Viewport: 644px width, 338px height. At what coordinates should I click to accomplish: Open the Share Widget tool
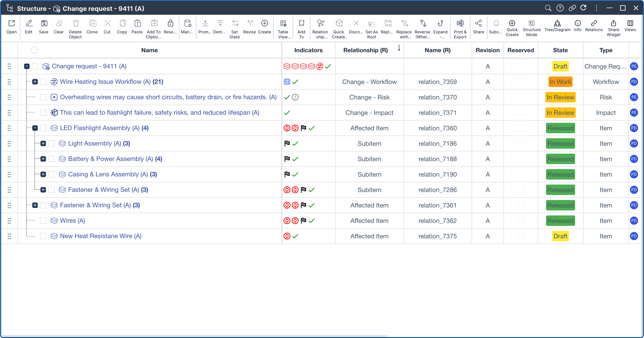[x=613, y=23]
